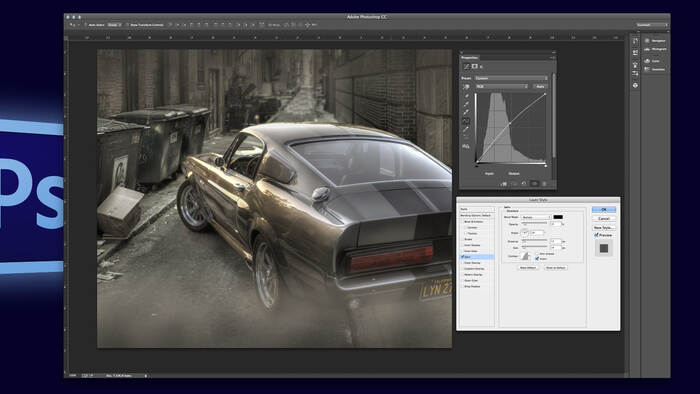The image size is (700, 394).
Task: Select the on-image adjustment hand tool in Curves
Action: click(x=467, y=87)
